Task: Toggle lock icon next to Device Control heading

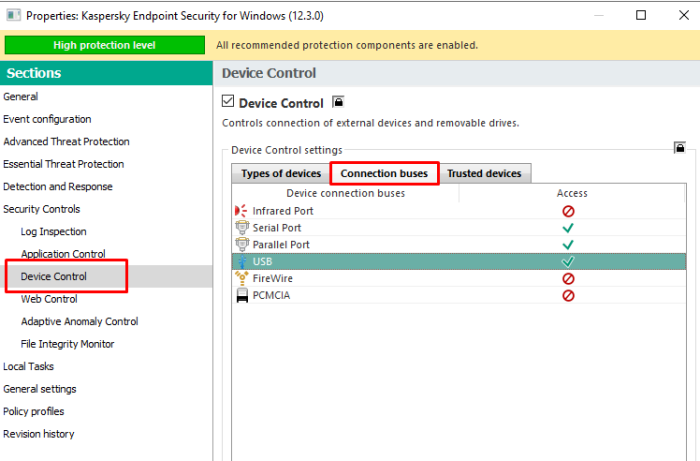Action: click(x=338, y=102)
